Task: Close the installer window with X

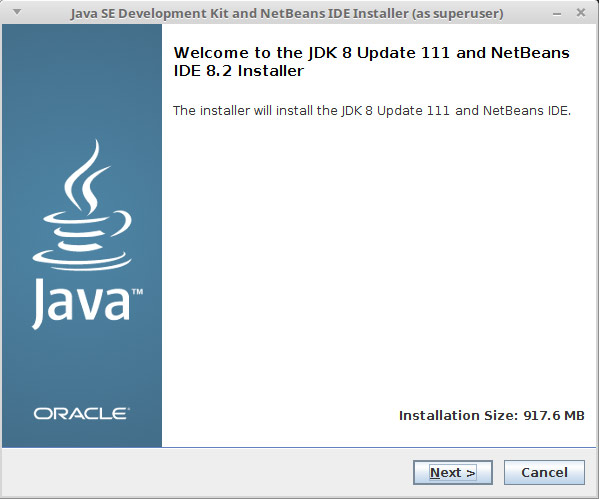Action: coord(581,13)
